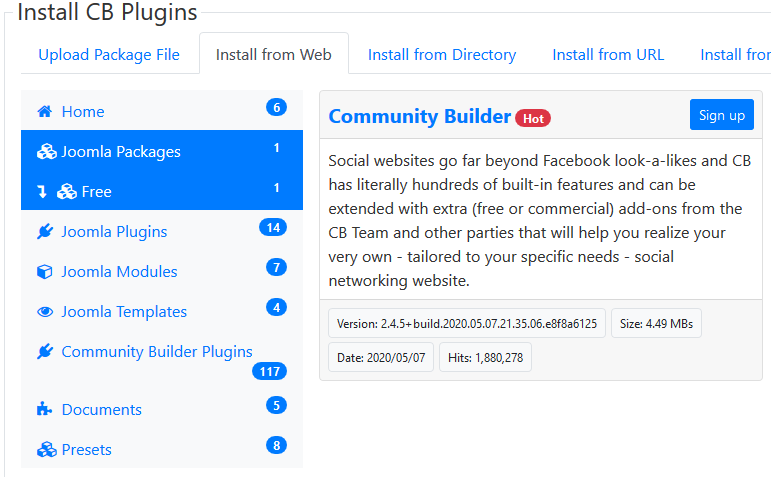
Task: Click the Sign up button
Action: coord(721,115)
